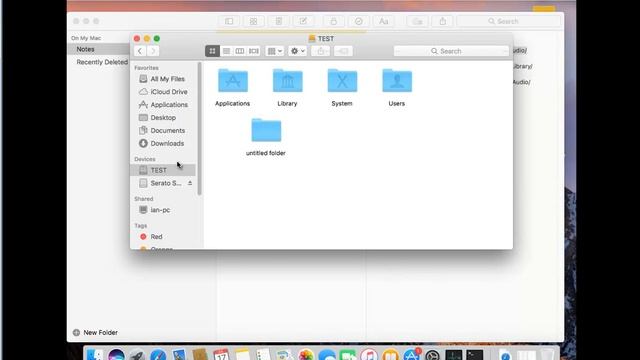Open attachments browser in Notes toolbar

(x=253, y=21)
